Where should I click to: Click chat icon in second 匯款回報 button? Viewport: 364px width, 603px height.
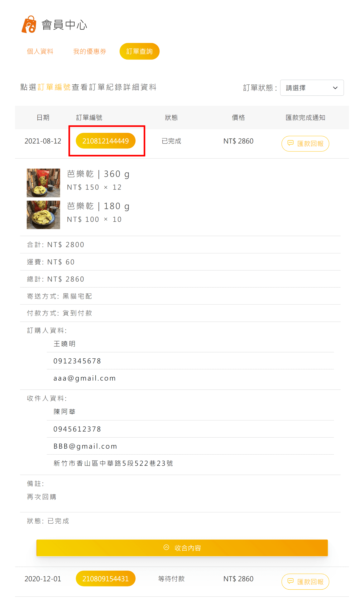[x=290, y=581]
